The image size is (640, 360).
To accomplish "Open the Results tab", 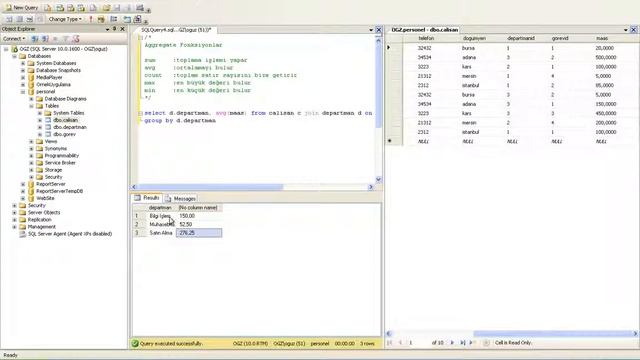I will (147, 198).
